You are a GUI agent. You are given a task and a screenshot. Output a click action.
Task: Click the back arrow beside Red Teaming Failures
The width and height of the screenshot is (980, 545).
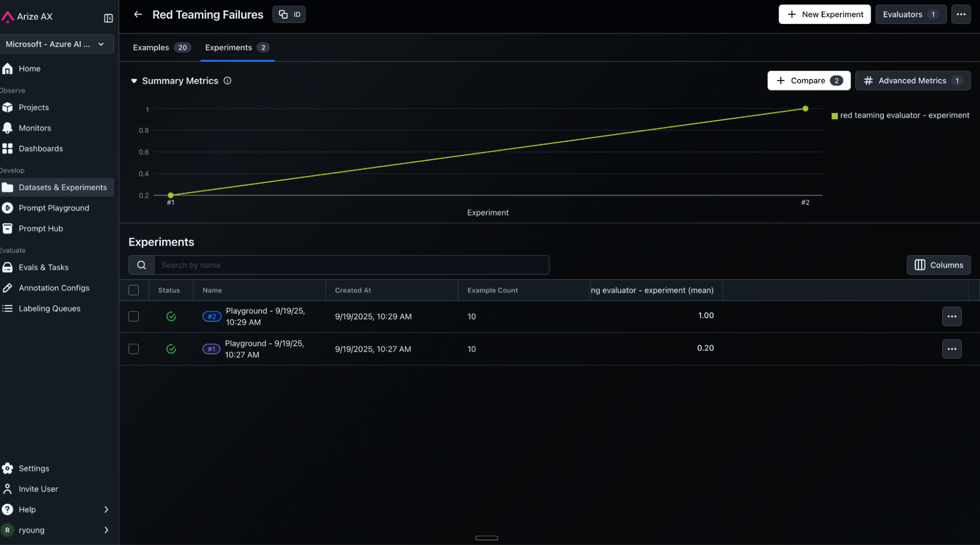pos(138,14)
